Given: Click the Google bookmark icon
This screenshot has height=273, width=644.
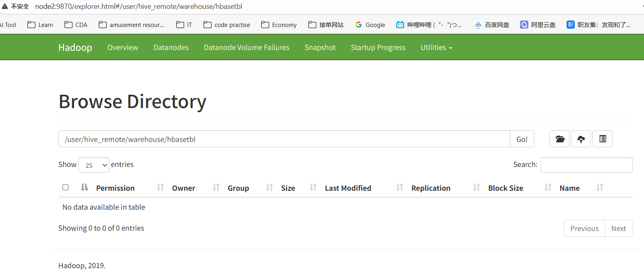Looking at the screenshot, I should (x=358, y=25).
